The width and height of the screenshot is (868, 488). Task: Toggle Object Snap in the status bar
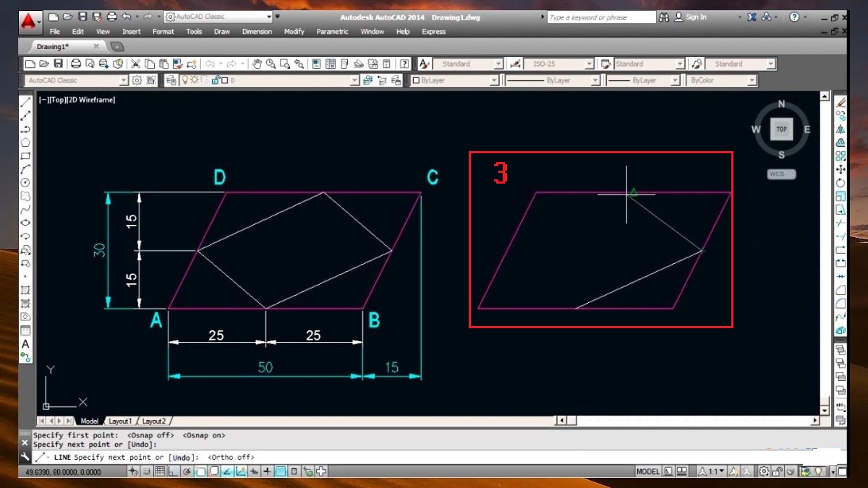pyautogui.click(x=200, y=471)
